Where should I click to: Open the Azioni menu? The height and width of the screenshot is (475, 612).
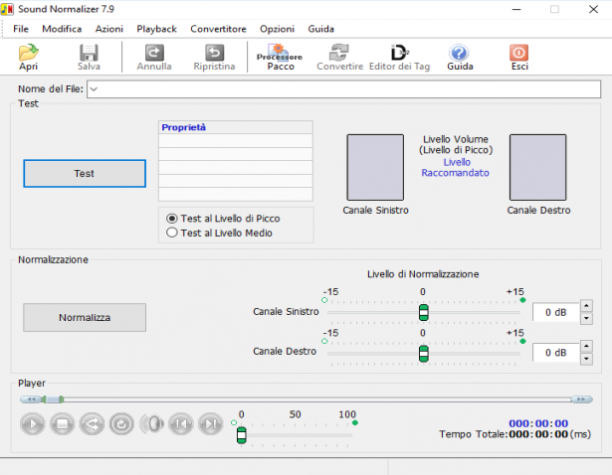pyautogui.click(x=109, y=29)
